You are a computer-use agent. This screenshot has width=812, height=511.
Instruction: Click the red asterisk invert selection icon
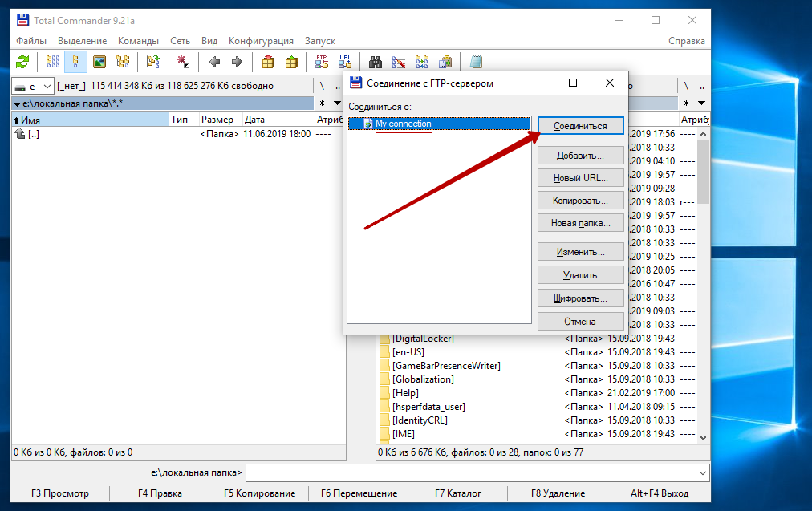pos(183,62)
